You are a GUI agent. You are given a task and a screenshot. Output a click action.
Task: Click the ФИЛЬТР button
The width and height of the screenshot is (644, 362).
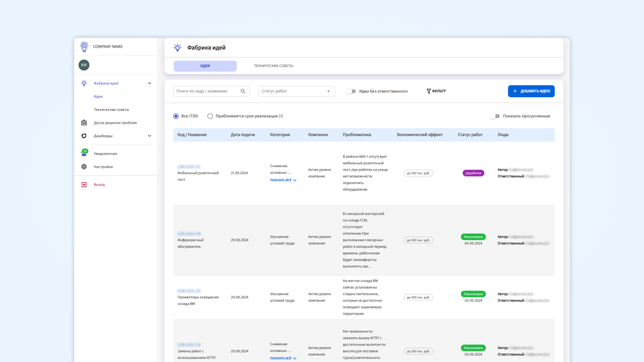click(436, 91)
